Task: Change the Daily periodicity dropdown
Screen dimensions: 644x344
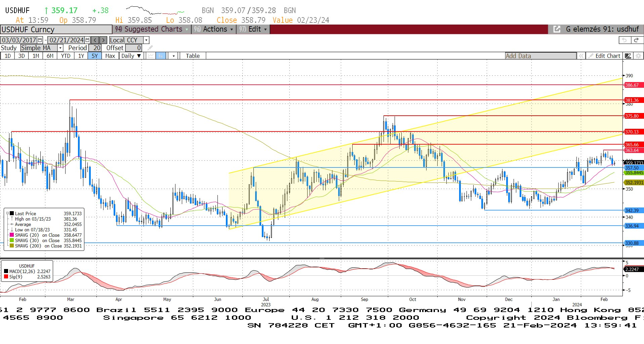Action: (x=131, y=56)
